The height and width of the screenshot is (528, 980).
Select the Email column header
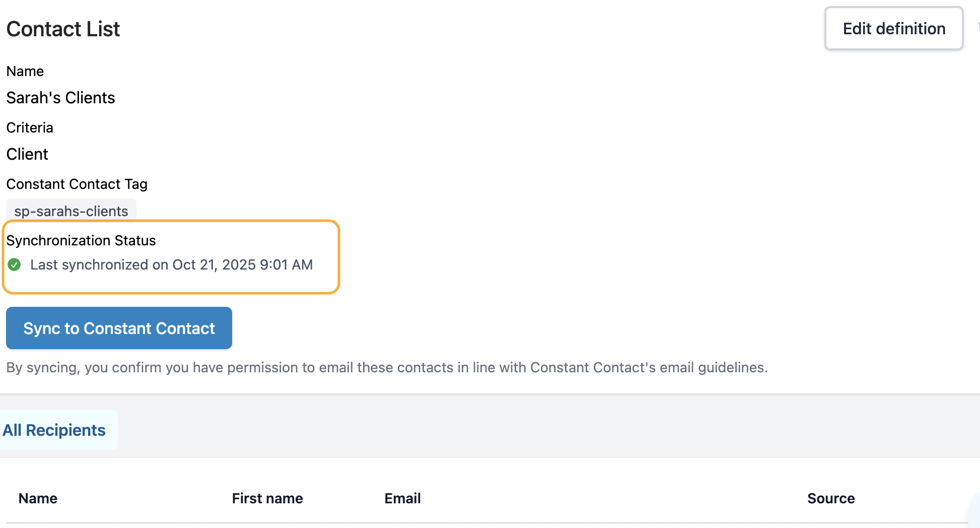click(x=402, y=498)
